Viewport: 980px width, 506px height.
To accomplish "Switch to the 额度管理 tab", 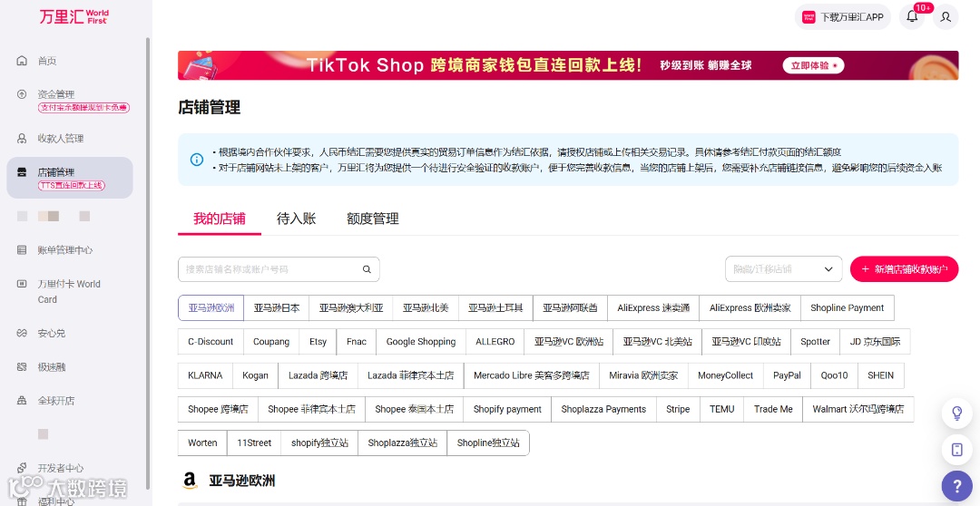I will point(373,219).
